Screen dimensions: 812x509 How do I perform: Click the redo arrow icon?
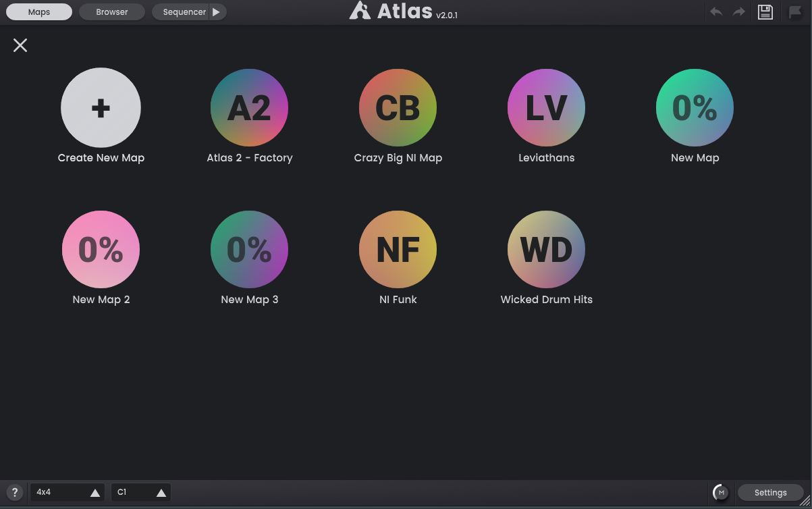(739, 11)
